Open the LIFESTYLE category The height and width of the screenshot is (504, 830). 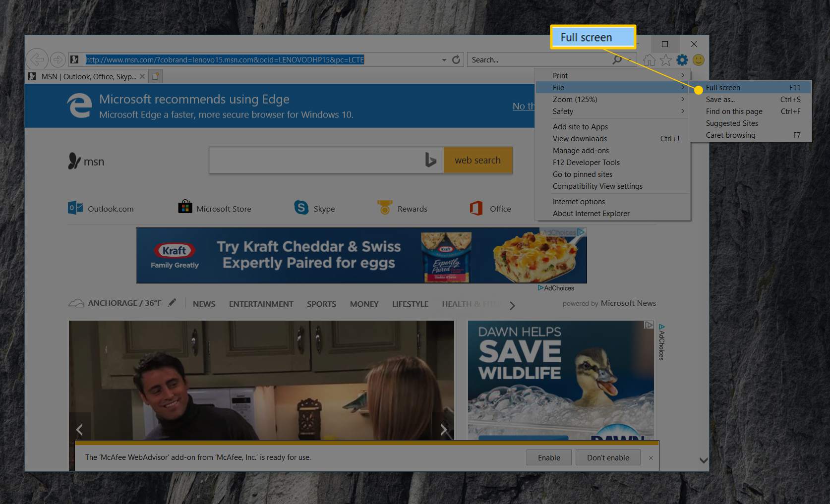(x=410, y=304)
